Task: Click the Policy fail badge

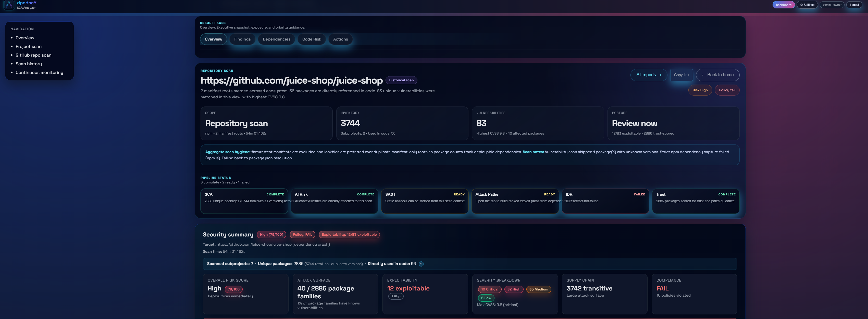Action: 727,90
